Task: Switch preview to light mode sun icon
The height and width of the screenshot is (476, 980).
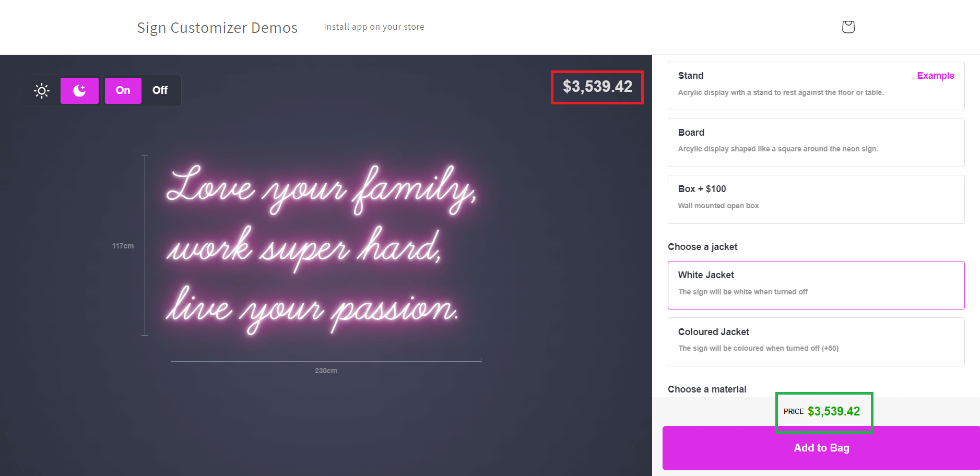Action: point(42,91)
